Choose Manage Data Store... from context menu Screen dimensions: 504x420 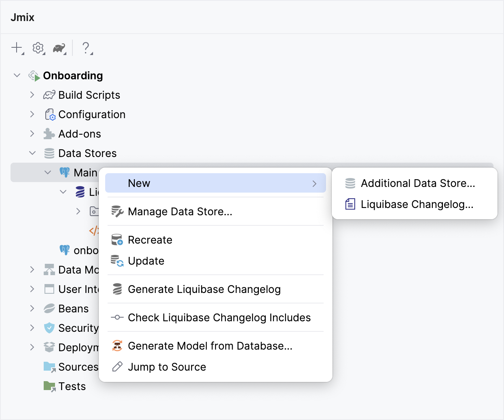tap(216, 212)
